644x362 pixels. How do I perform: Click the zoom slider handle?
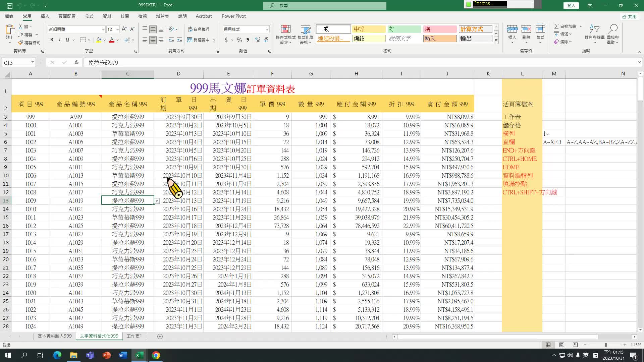click(x=606, y=345)
